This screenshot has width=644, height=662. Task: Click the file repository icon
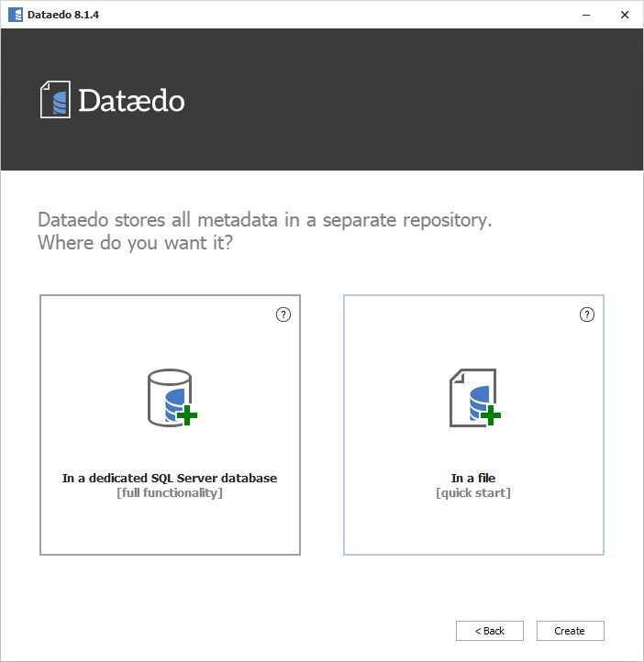[472, 396]
